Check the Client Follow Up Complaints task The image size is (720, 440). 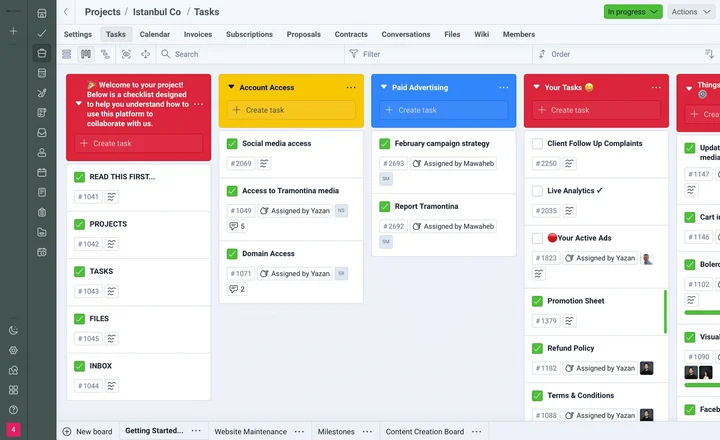point(537,144)
